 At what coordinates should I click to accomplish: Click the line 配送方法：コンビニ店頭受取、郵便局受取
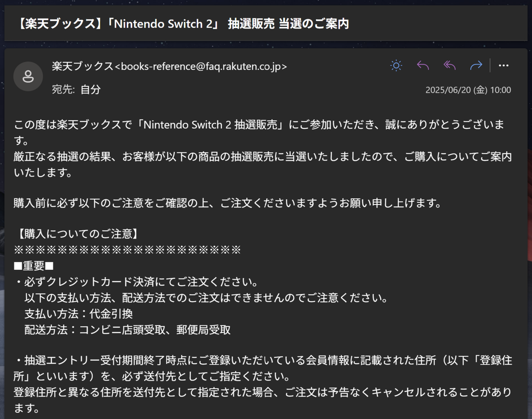coord(128,330)
